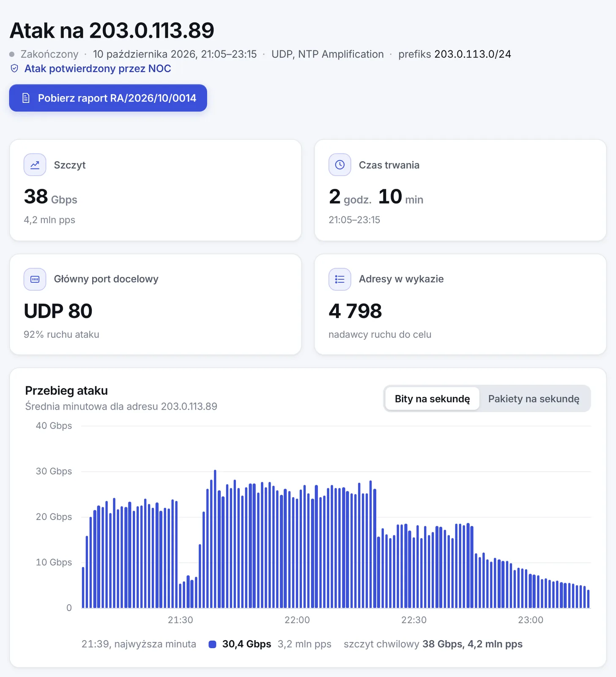Click the 4,2 mln pps text in Szczyt card
616x677 pixels.
click(49, 220)
